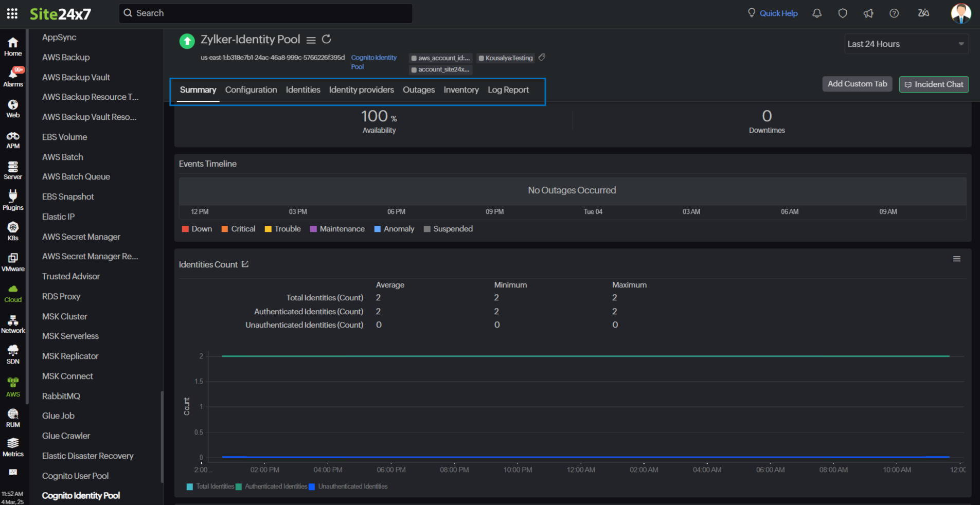
Task: Pop out the Identities Count chart
Action: tap(245, 264)
